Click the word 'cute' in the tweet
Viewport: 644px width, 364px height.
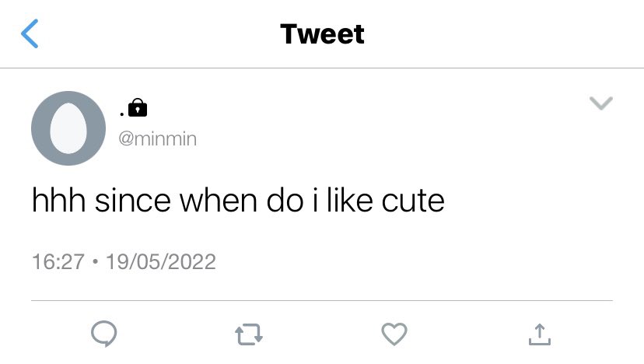click(413, 201)
